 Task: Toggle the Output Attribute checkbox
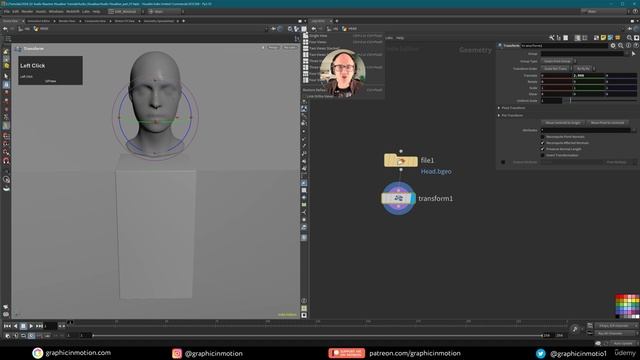click(503, 162)
